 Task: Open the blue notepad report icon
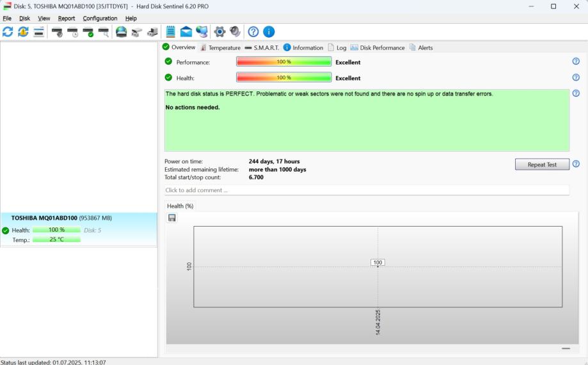tap(171, 31)
